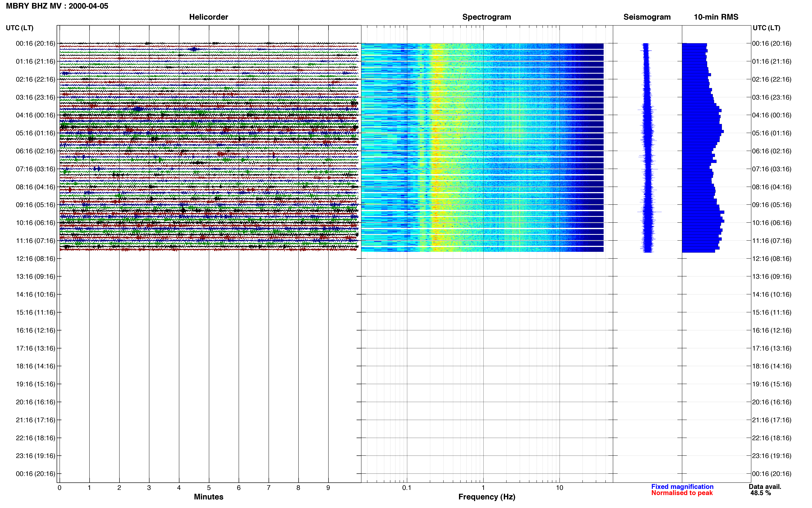The image size is (812, 508).
Task: Select left time label '06:16 (02:16)'
Action: [x=36, y=151]
